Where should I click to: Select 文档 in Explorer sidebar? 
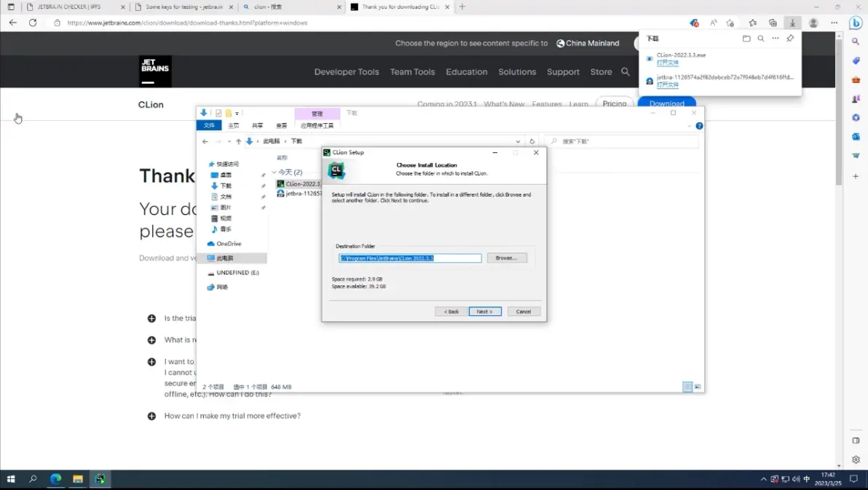point(226,197)
